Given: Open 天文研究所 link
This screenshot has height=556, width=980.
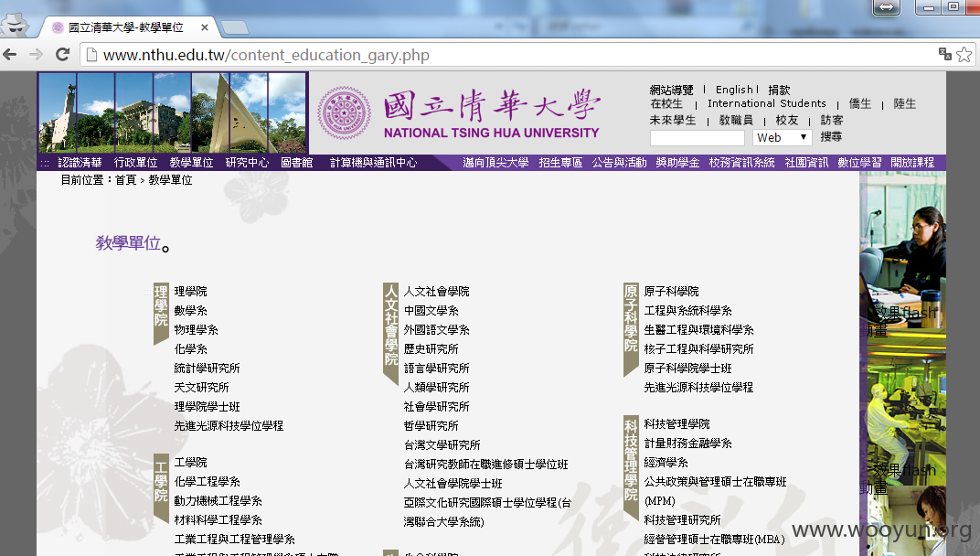Looking at the screenshot, I should pos(201,388).
